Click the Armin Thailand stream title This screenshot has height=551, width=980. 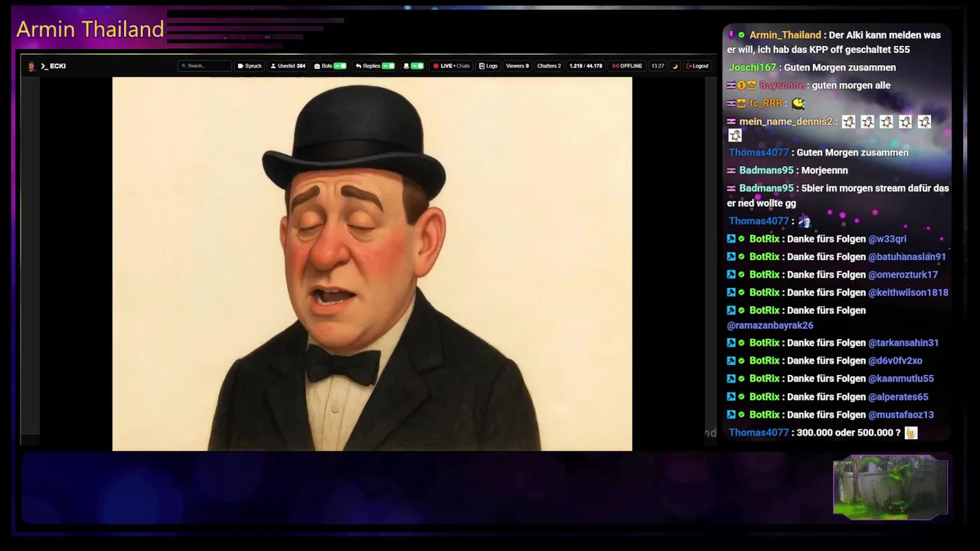pyautogui.click(x=90, y=29)
